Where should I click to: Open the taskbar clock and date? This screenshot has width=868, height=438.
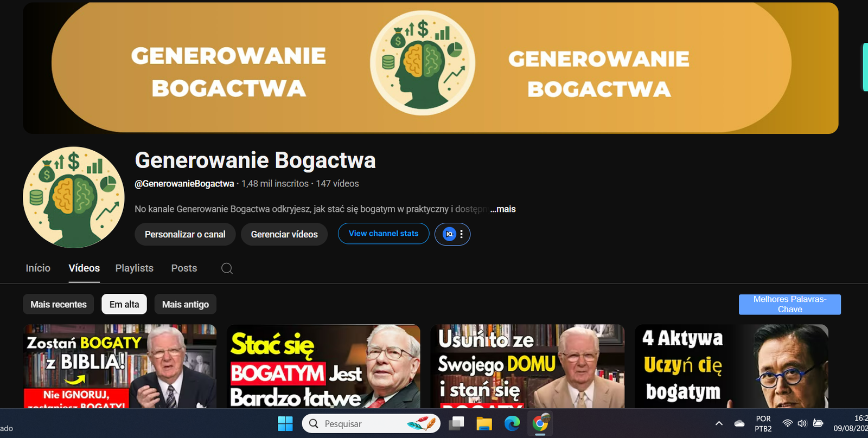(851, 423)
